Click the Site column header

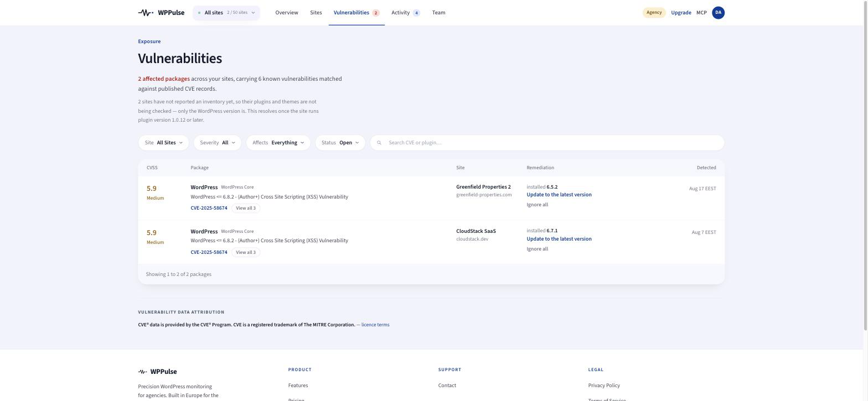(461, 168)
